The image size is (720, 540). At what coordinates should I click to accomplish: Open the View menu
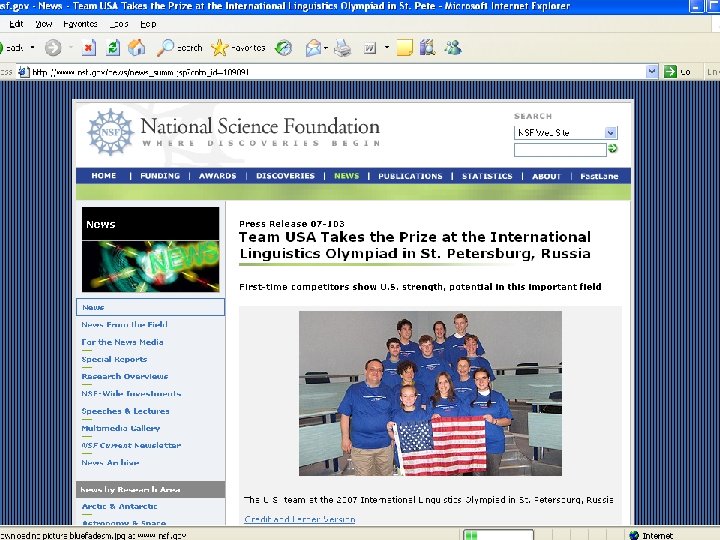point(44,24)
